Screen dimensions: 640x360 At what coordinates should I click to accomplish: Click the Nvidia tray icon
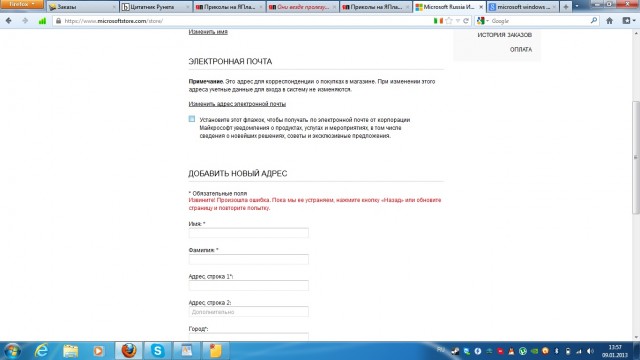[534, 351]
